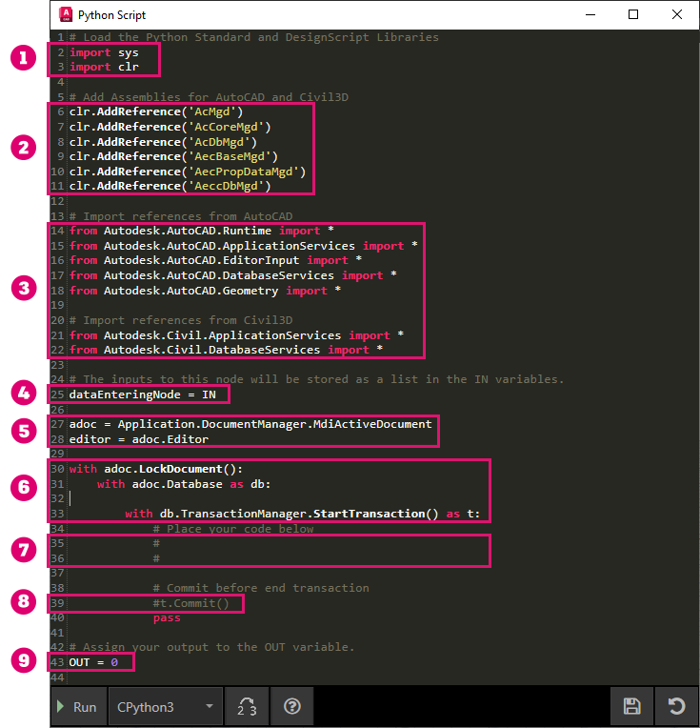Viewport: 700px width, 728px height.
Task: Click the 'editor = adoc.Editor' line
Action: tap(138, 439)
